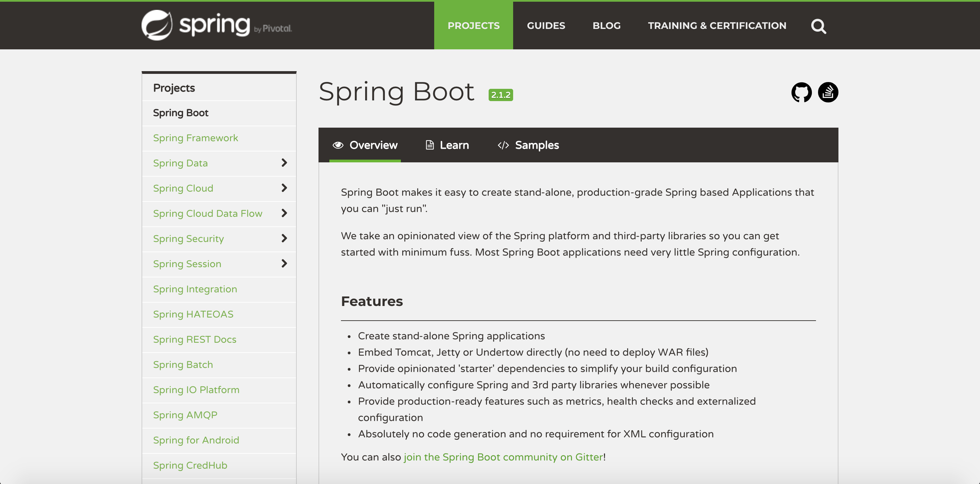Open the Spring Security sidebar link
Image resolution: width=980 pixels, height=484 pixels.
pyautogui.click(x=188, y=239)
